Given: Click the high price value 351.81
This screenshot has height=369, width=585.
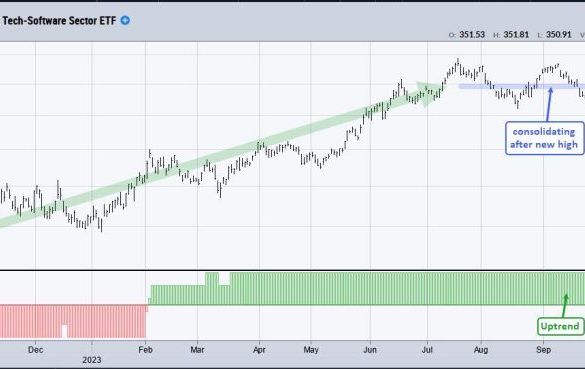Looking at the screenshot, I should 516,35.
